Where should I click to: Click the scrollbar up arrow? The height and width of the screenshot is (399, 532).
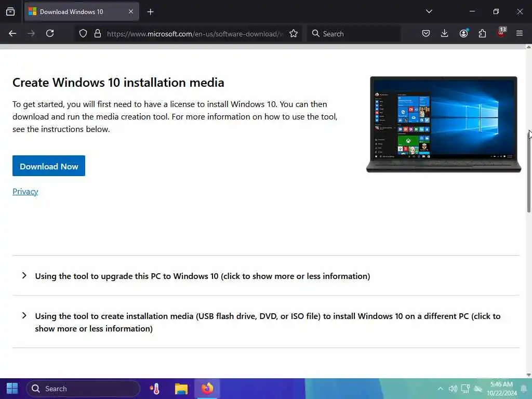coord(528,47)
